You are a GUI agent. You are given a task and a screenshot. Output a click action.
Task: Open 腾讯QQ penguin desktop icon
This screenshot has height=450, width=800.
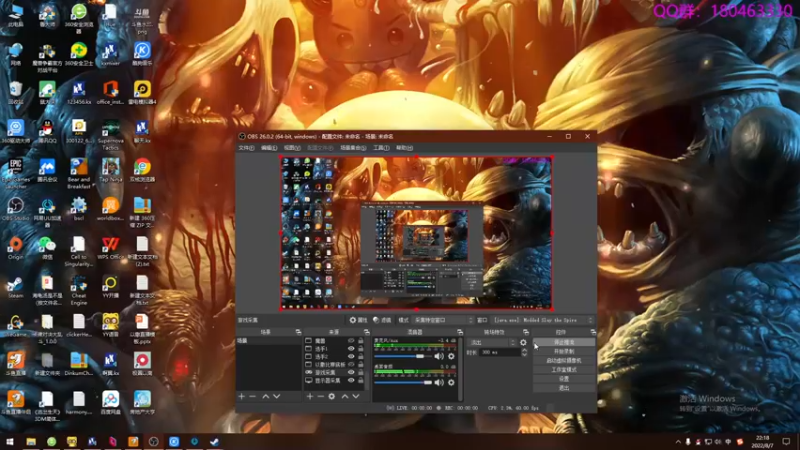tap(47, 132)
